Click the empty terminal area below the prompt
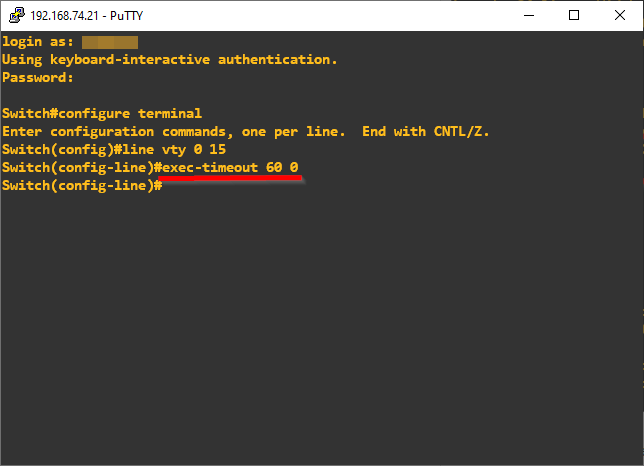 point(320,320)
